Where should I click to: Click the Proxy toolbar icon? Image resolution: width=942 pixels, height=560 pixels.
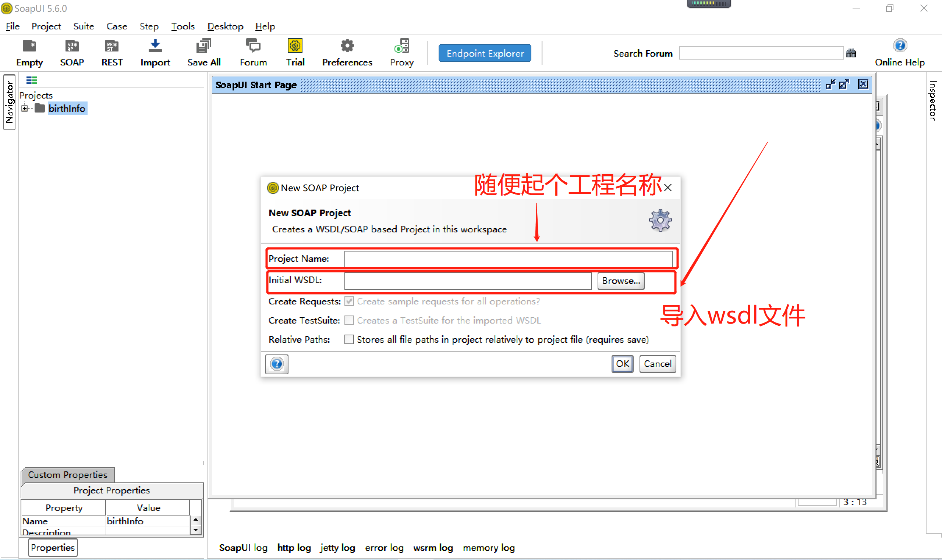[402, 46]
